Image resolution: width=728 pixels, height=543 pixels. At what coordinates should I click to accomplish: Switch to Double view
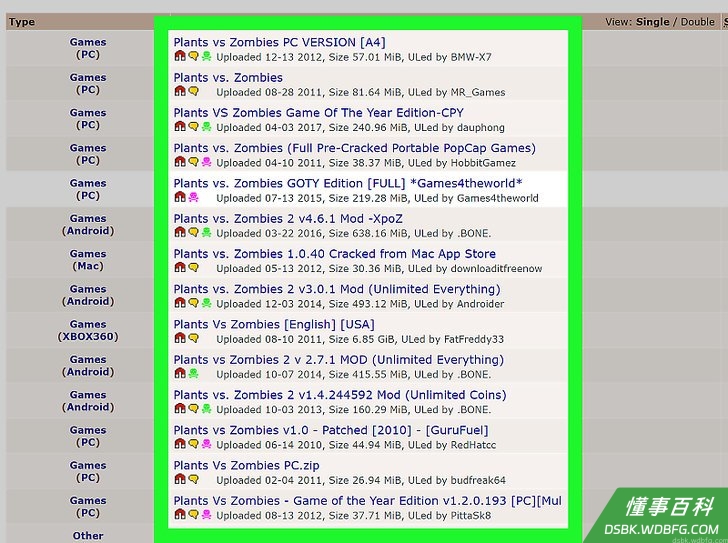pos(697,22)
